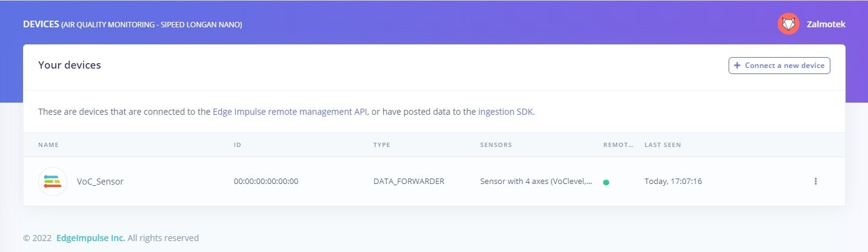Click the Zalmotek fox avatar icon

point(789,24)
